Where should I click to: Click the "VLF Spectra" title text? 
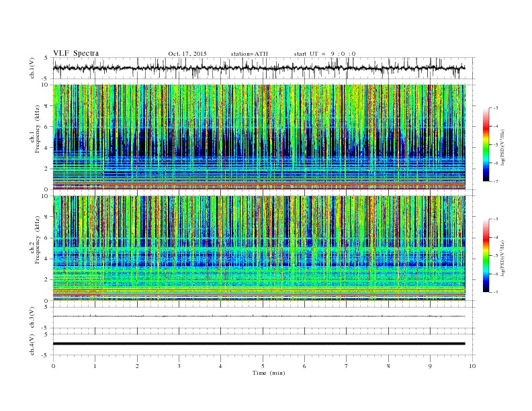(x=76, y=53)
